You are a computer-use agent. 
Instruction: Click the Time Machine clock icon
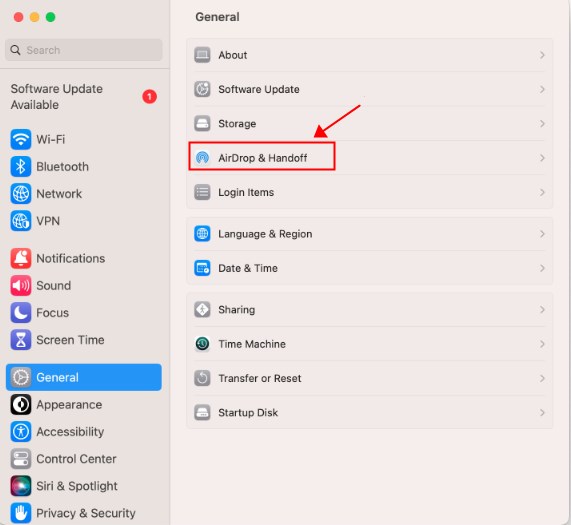pyautogui.click(x=202, y=344)
